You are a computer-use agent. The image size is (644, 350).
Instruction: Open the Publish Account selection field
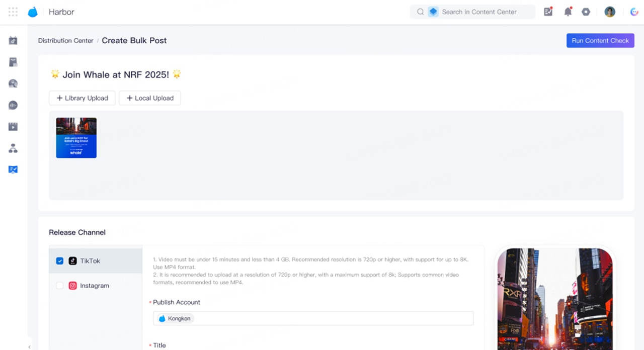click(x=313, y=318)
